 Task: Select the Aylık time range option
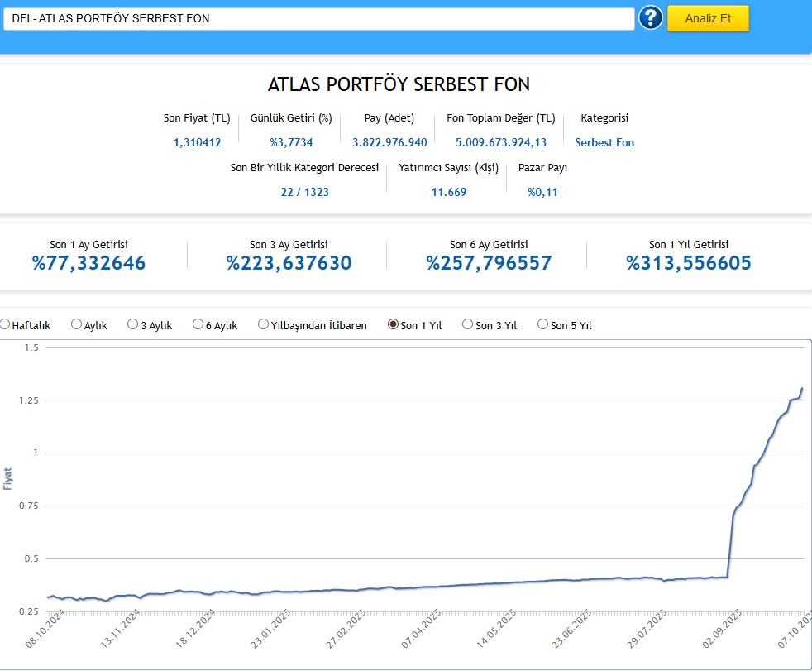pos(77,325)
